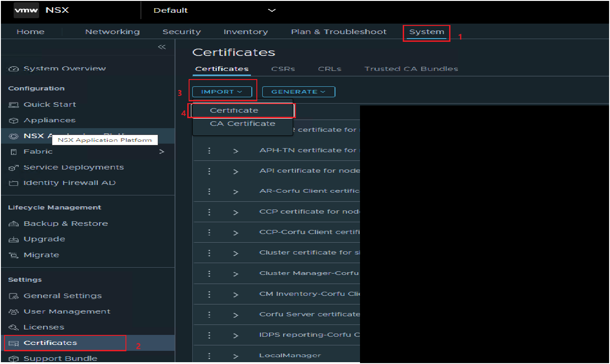The height and width of the screenshot is (364, 610).
Task: Go to Upgrade under Lifecycle Management
Action: point(44,239)
